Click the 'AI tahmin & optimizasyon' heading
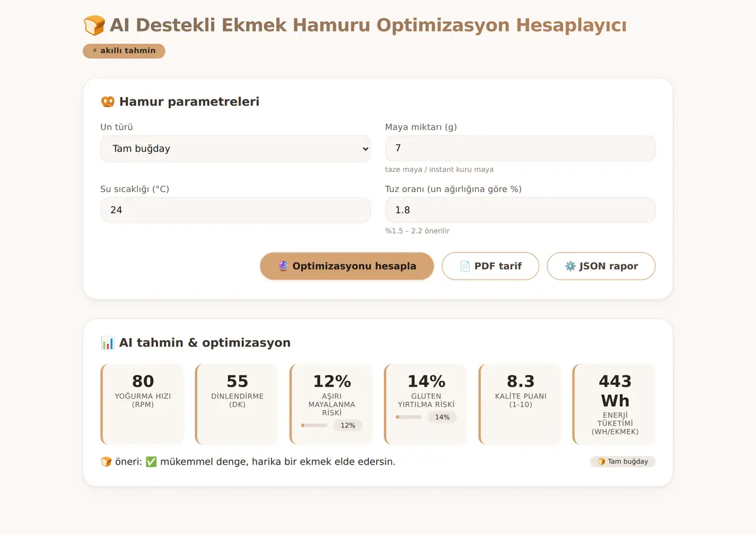756x534 pixels. [205, 343]
